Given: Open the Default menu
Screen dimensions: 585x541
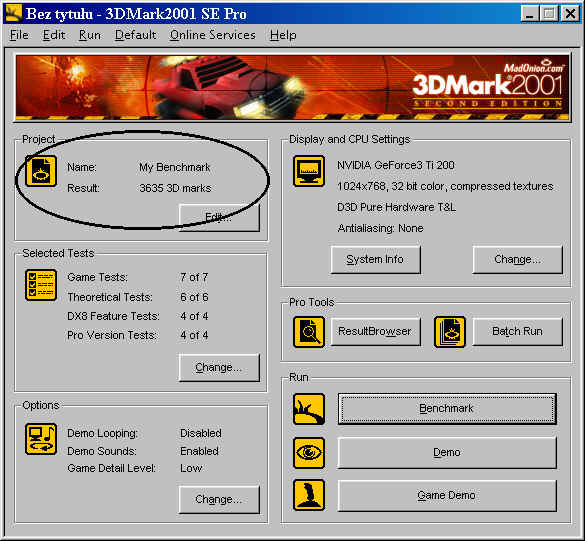Looking at the screenshot, I should (x=135, y=35).
